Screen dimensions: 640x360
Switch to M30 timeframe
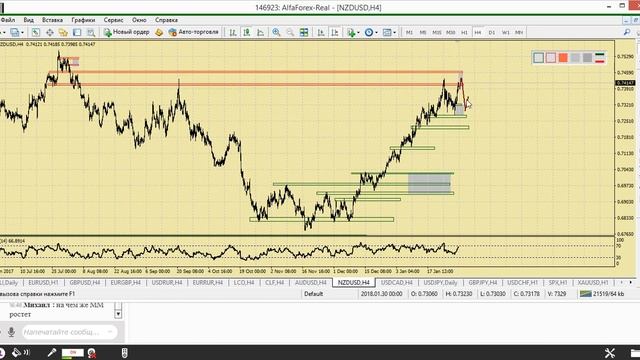(451, 32)
